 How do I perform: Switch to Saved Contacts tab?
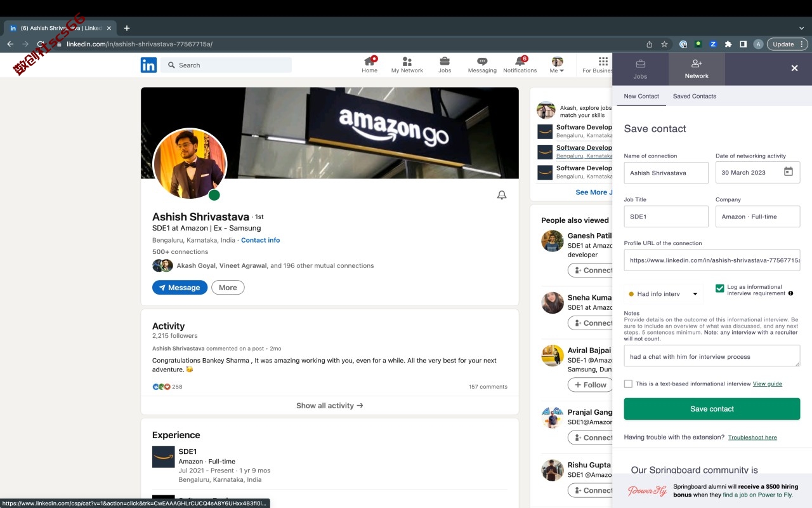[x=694, y=96]
